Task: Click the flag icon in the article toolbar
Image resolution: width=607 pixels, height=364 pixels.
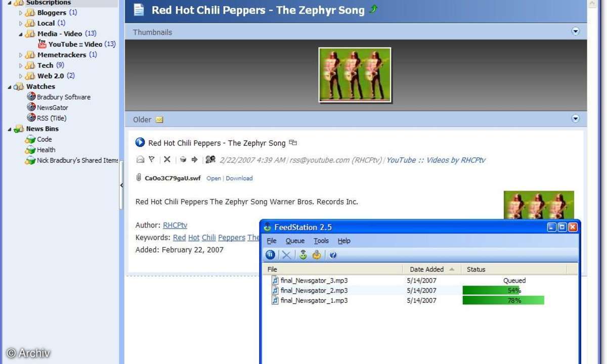Action: 152,160
